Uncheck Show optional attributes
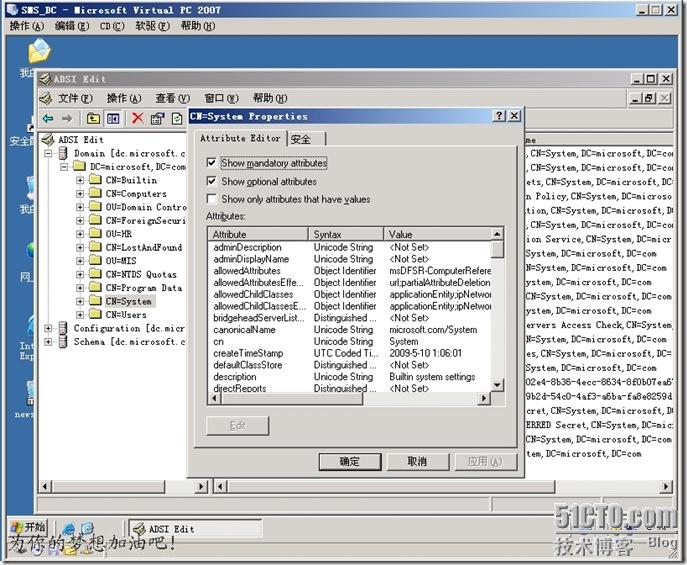687x565 pixels. click(x=212, y=181)
